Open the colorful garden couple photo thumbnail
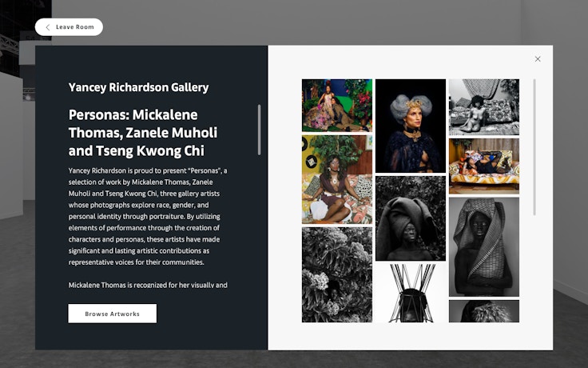 point(337,106)
